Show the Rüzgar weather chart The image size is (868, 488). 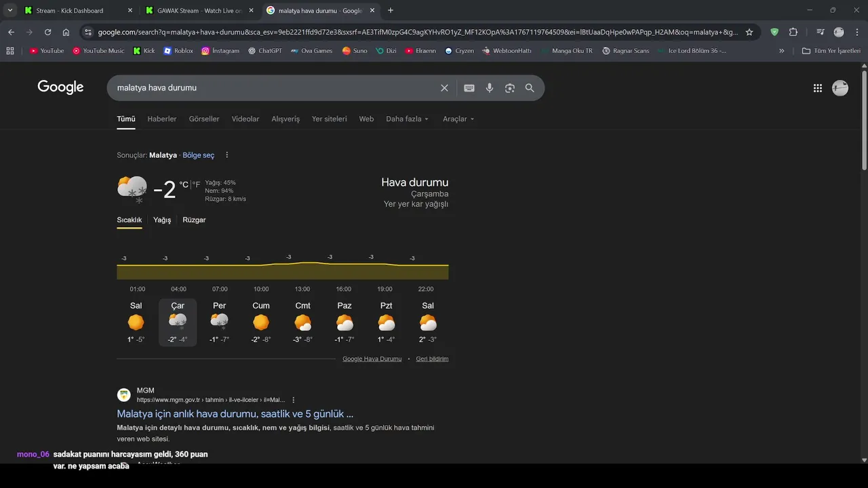(x=194, y=220)
